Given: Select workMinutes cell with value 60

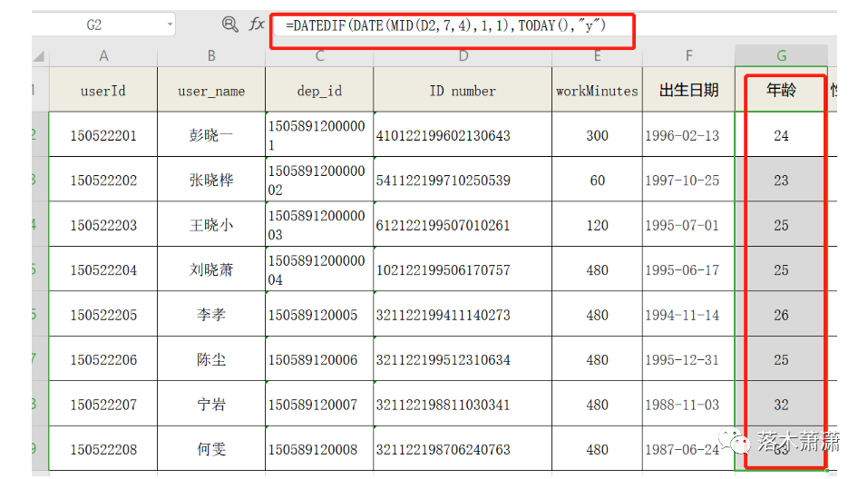Looking at the screenshot, I should coord(598,180).
